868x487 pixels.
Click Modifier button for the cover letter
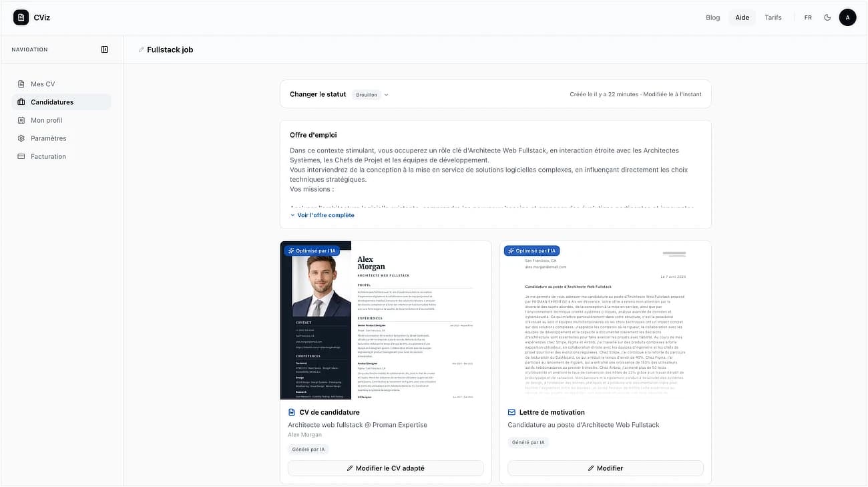pos(605,468)
